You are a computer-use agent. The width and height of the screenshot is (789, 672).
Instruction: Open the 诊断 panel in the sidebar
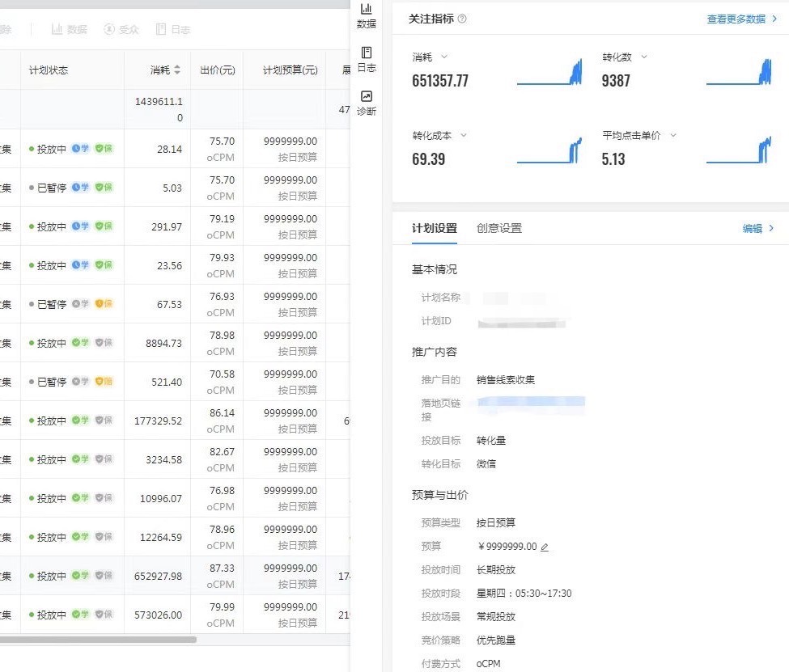coord(367,103)
